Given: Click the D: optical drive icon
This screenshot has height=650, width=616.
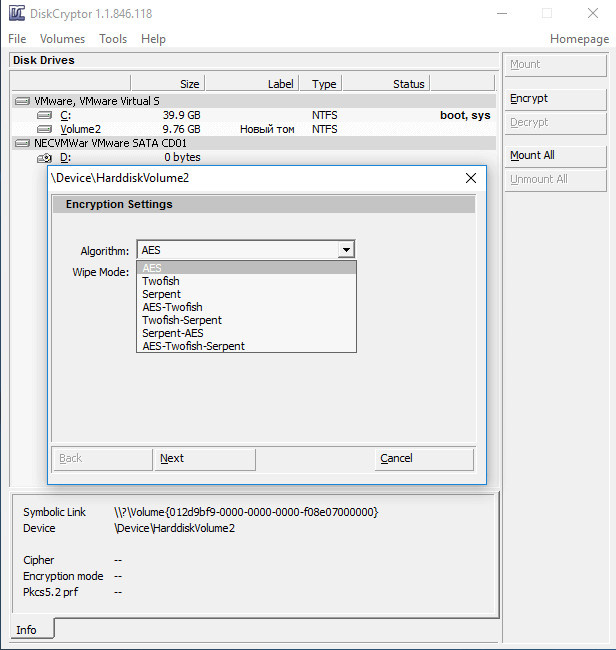Looking at the screenshot, I should pos(44,158).
